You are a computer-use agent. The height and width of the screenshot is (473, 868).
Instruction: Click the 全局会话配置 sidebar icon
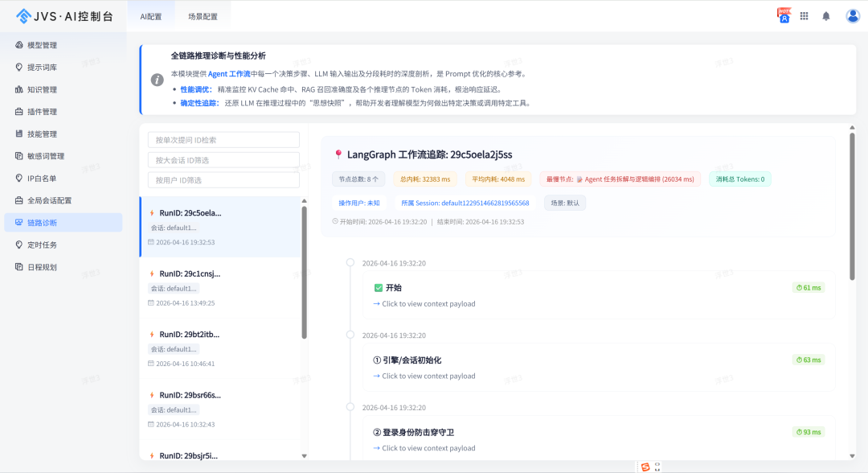tap(18, 200)
